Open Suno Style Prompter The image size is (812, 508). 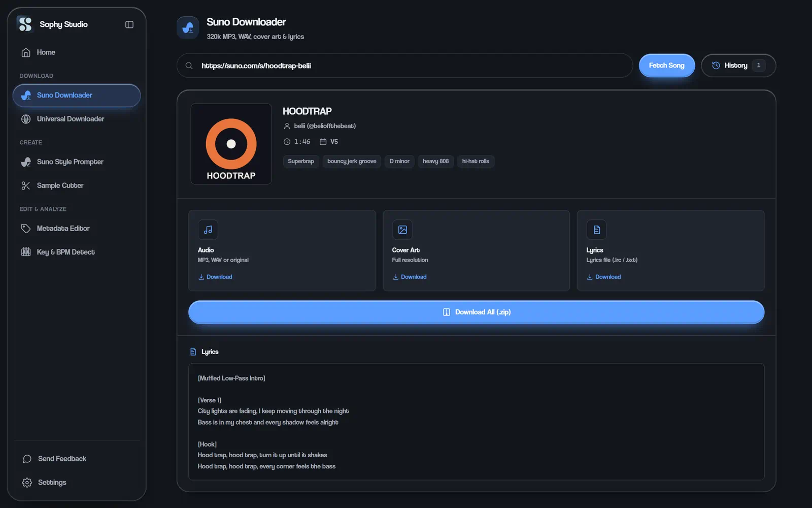point(77,162)
